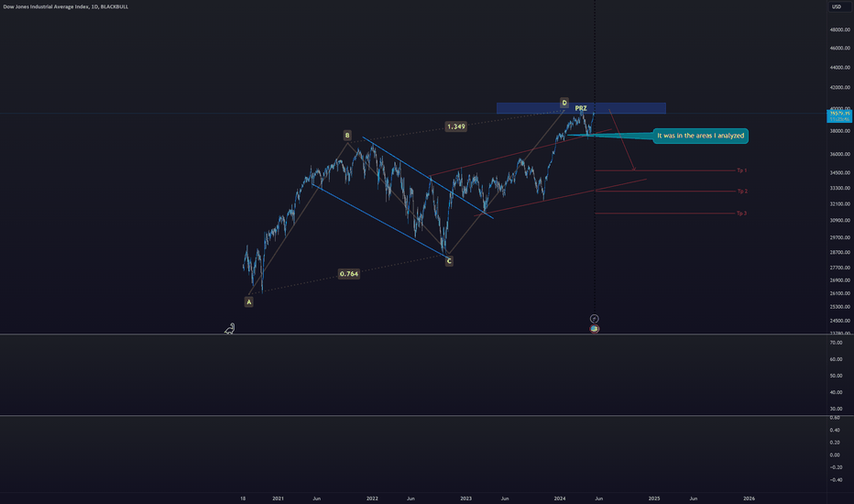Image resolution: width=854 pixels, height=504 pixels.
Task: Click the dinosaur icon at chart bottom
Action: (230, 329)
